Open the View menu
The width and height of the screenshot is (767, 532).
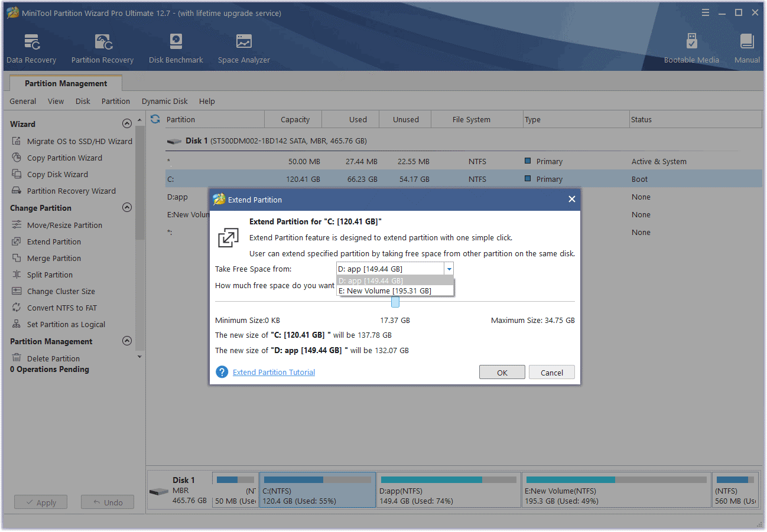tap(56, 101)
